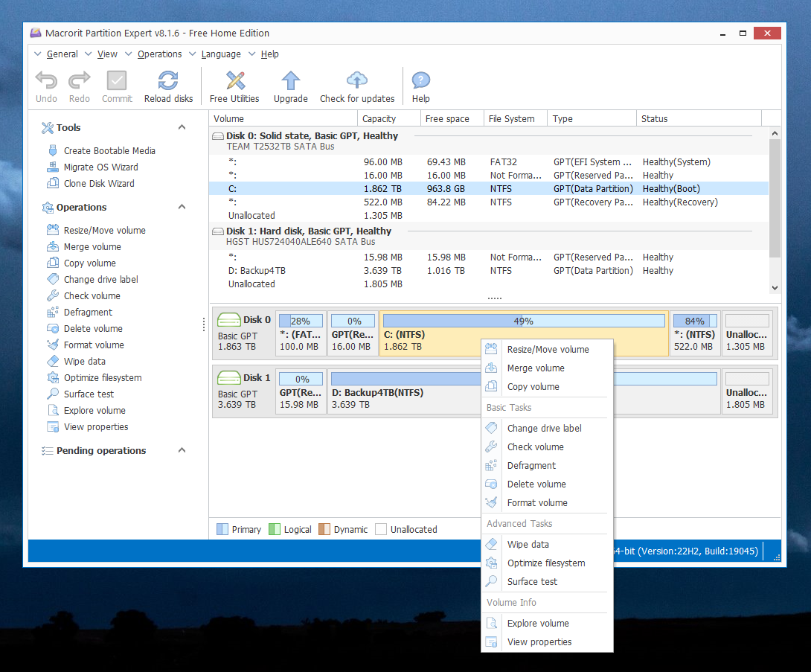The width and height of the screenshot is (811, 672).
Task: Click Wipe data eraser icon in sidebar
Action: pos(52,361)
